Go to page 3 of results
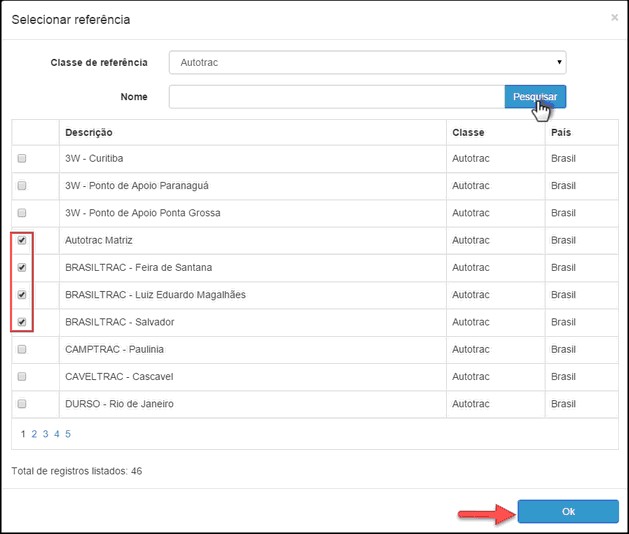Screen dimensions: 629x534 (45, 434)
